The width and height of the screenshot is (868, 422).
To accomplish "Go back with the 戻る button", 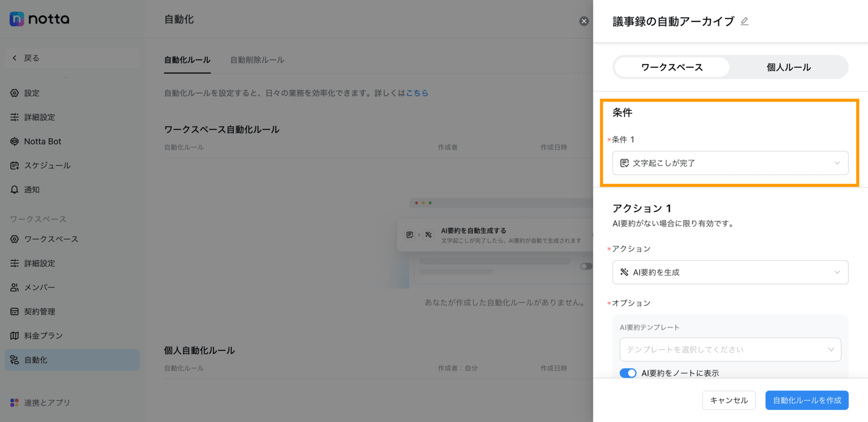I will [x=72, y=58].
